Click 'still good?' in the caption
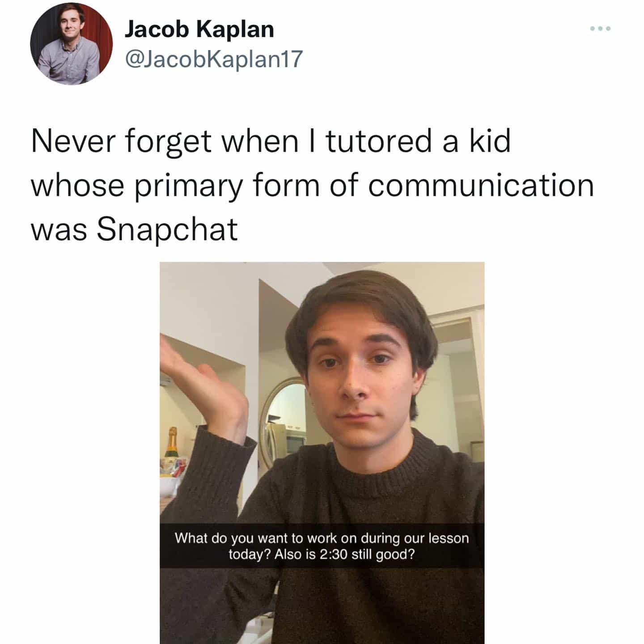The height and width of the screenshot is (644, 644). pyautogui.click(x=383, y=555)
